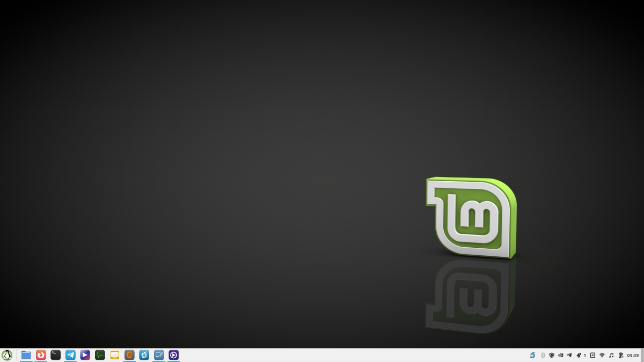Open the yellow mail client icon
The image size is (644, 362).
[114, 354]
